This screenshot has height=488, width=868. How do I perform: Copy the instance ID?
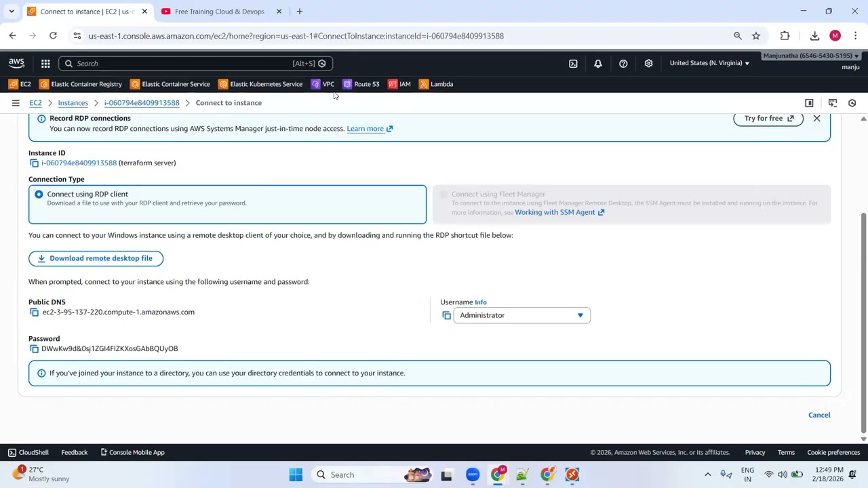(34, 163)
